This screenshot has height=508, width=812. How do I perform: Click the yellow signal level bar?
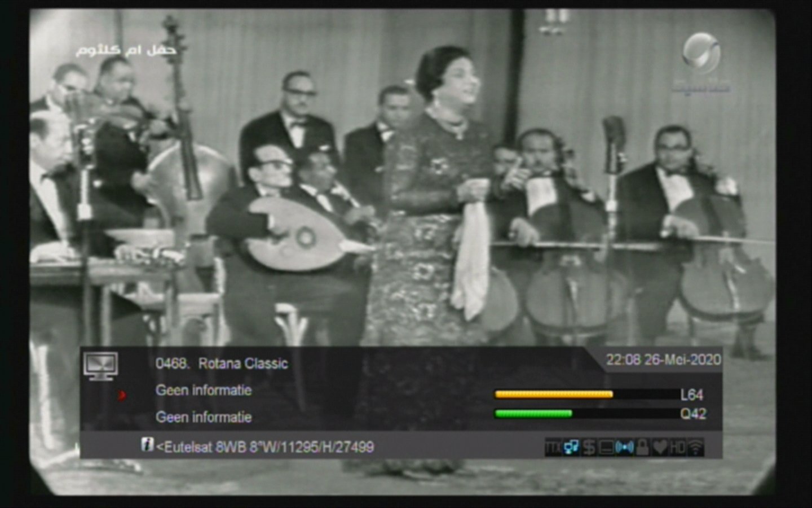pyautogui.click(x=554, y=395)
